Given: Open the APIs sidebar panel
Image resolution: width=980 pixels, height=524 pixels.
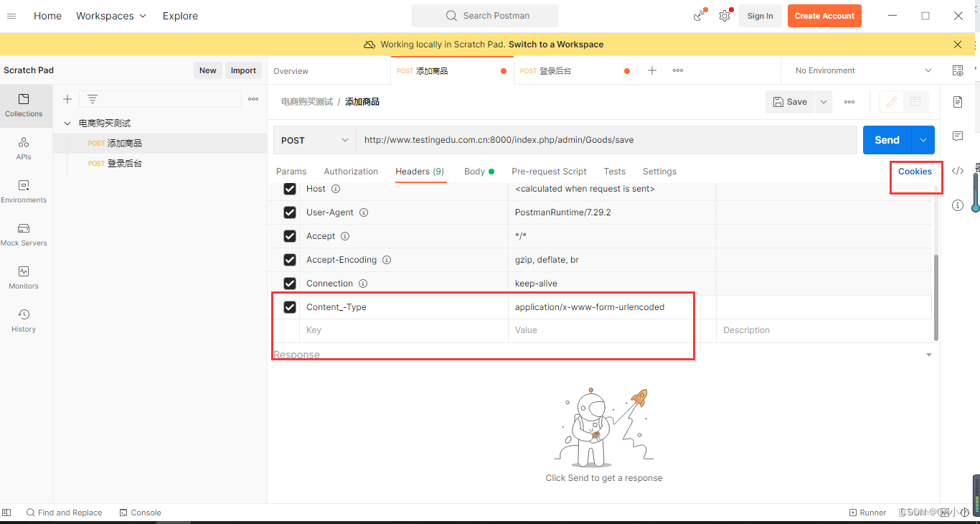Looking at the screenshot, I should pyautogui.click(x=24, y=149).
